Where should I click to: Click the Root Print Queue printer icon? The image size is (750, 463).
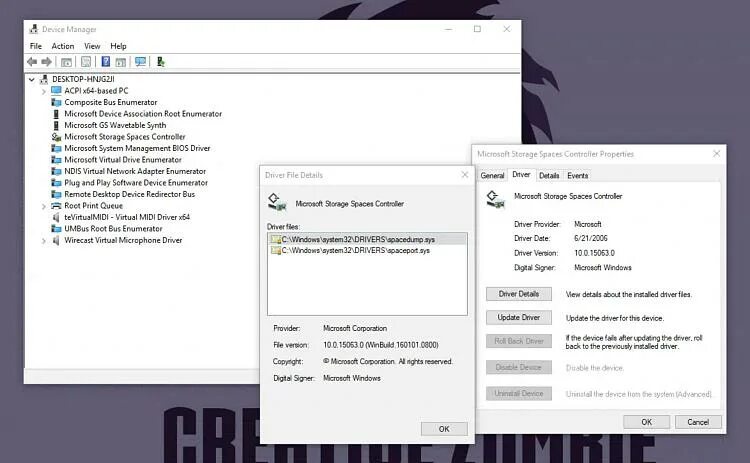56,206
